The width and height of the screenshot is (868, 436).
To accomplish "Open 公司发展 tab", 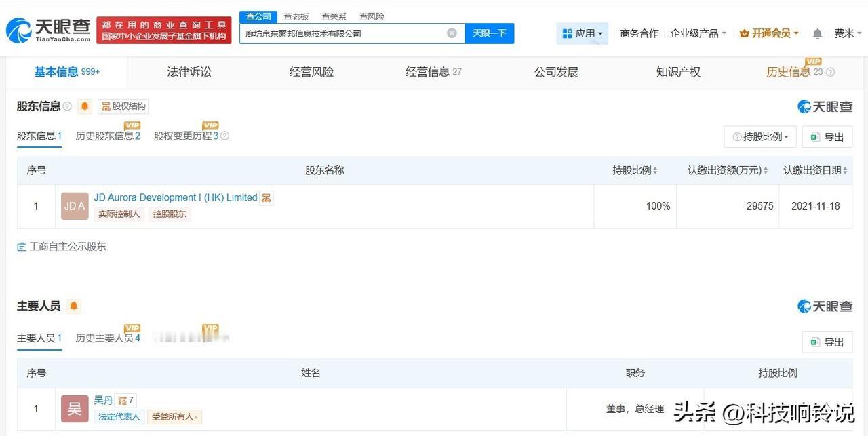I will pyautogui.click(x=556, y=72).
